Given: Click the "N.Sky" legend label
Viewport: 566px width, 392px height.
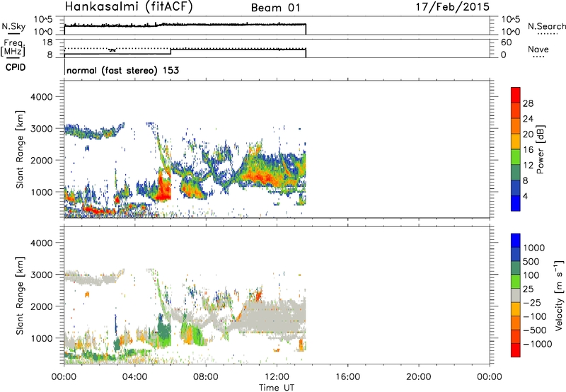Looking at the screenshot, I should coord(13,26).
